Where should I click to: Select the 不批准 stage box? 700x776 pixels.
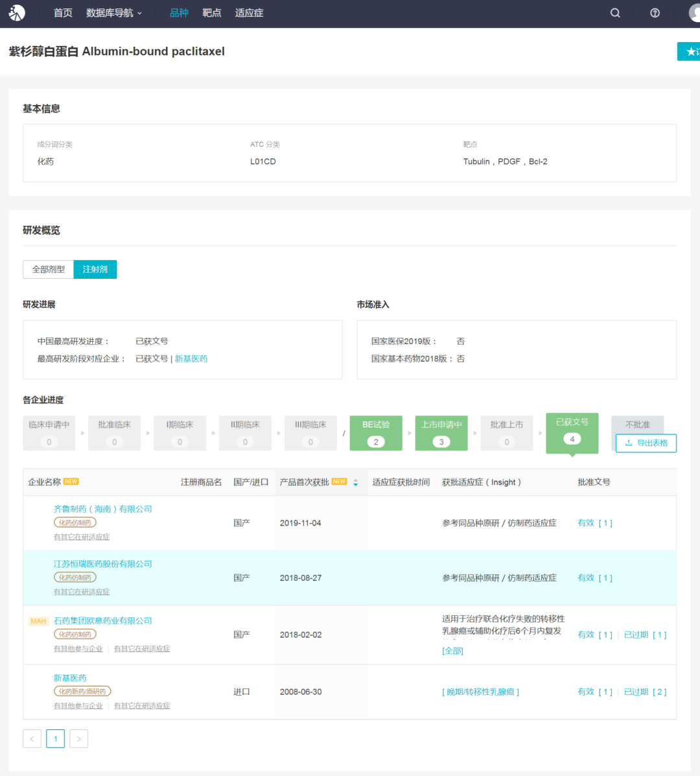(637, 424)
